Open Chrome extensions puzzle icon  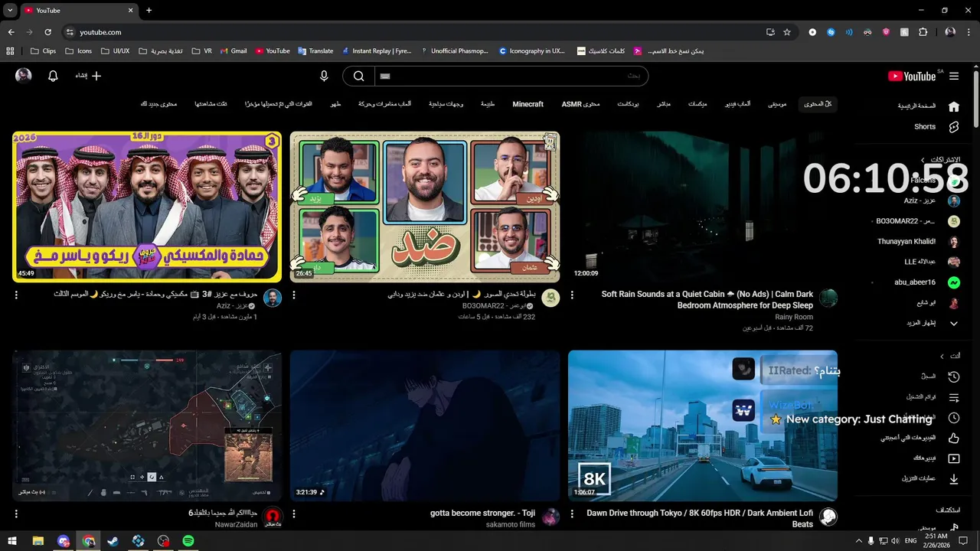point(923,32)
